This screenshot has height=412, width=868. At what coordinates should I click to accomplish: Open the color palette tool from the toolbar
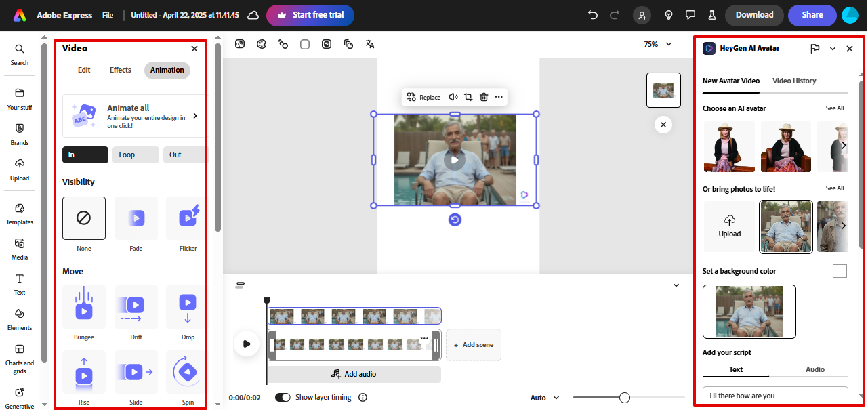click(262, 44)
